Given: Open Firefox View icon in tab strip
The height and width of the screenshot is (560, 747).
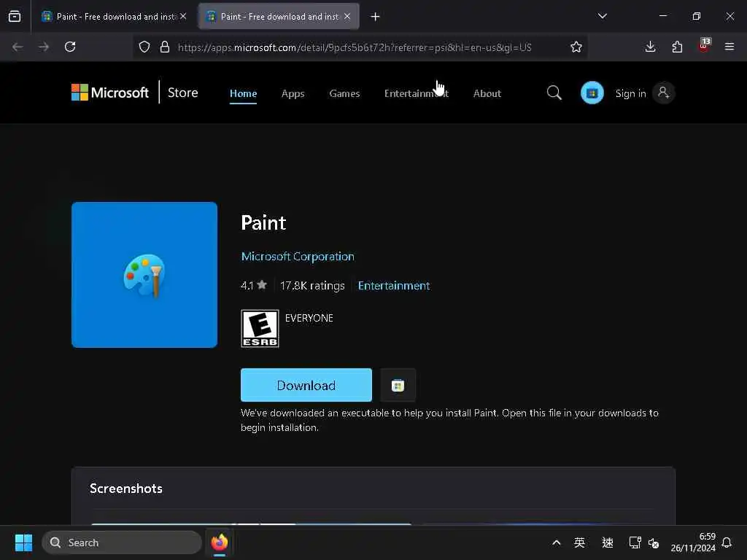Looking at the screenshot, I should click(15, 17).
